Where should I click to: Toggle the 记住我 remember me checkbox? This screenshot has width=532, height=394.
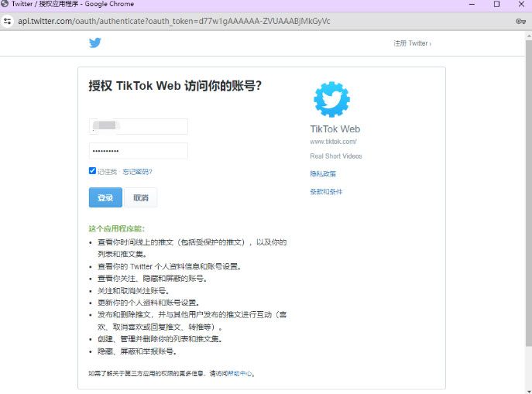click(92, 170)
